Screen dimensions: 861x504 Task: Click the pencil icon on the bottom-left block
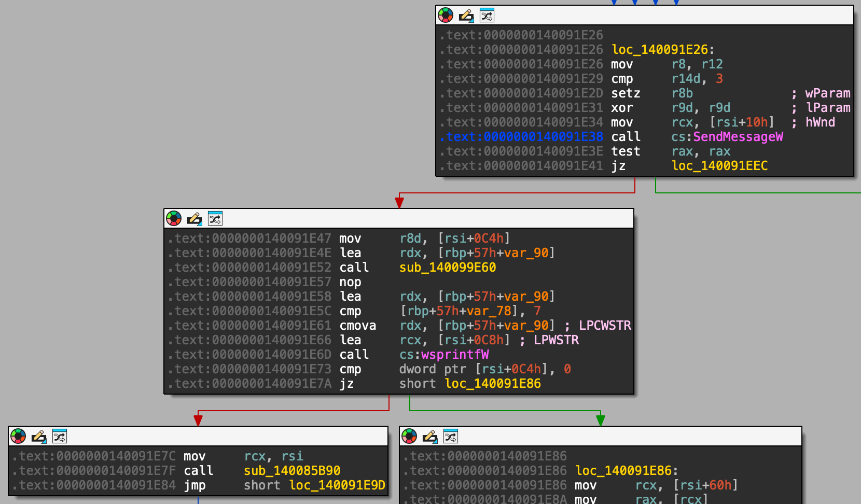click(x=39, y=436)
